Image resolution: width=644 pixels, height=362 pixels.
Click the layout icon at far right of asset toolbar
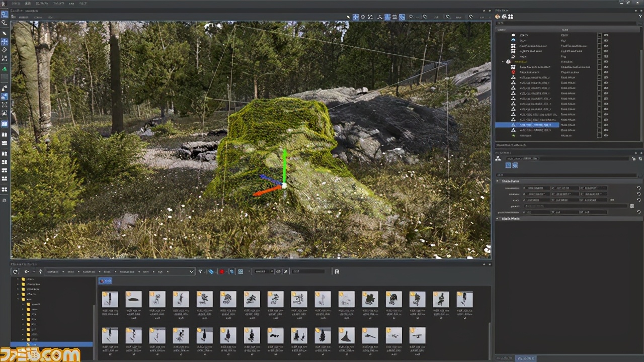[x=337, y=271]
